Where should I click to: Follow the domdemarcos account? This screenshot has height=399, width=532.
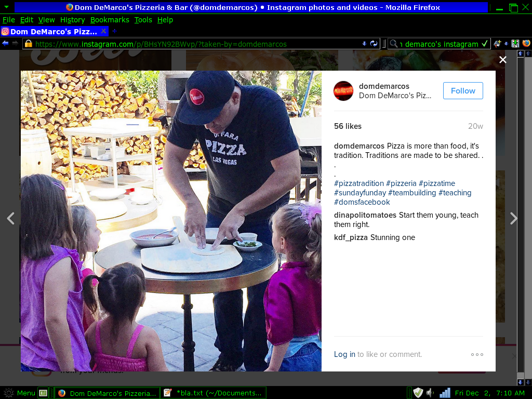coord(463,90)
